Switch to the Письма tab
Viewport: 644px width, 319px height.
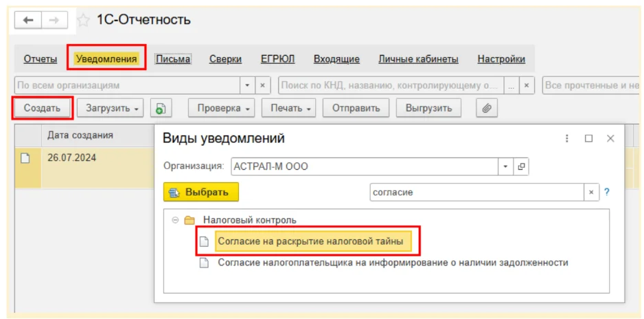[x=173, y=59]
